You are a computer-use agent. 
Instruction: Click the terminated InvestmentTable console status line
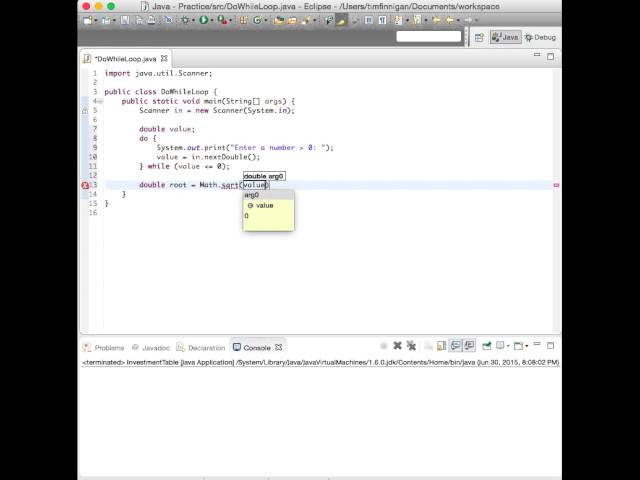coord(320,362)
